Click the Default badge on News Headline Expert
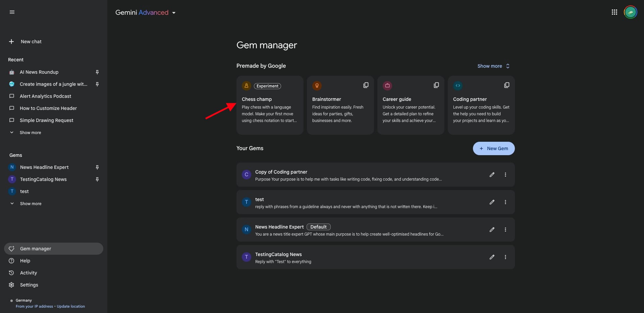 click(318, 227)
